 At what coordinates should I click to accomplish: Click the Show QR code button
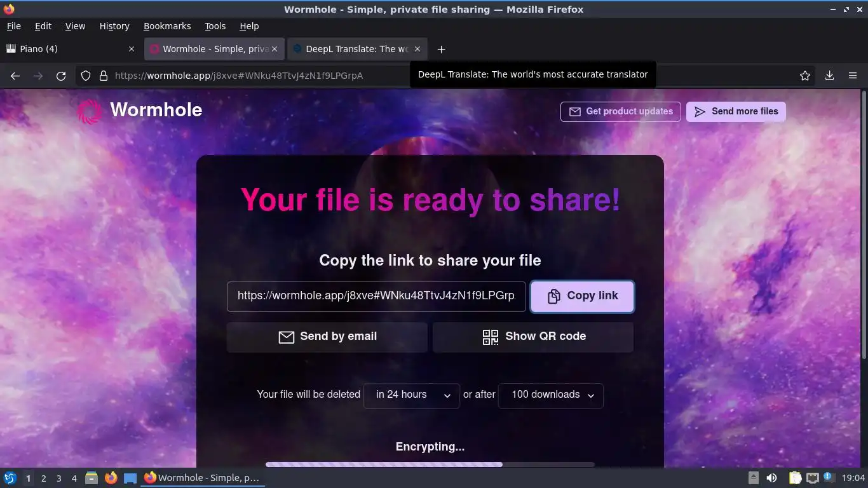point(533,337)
